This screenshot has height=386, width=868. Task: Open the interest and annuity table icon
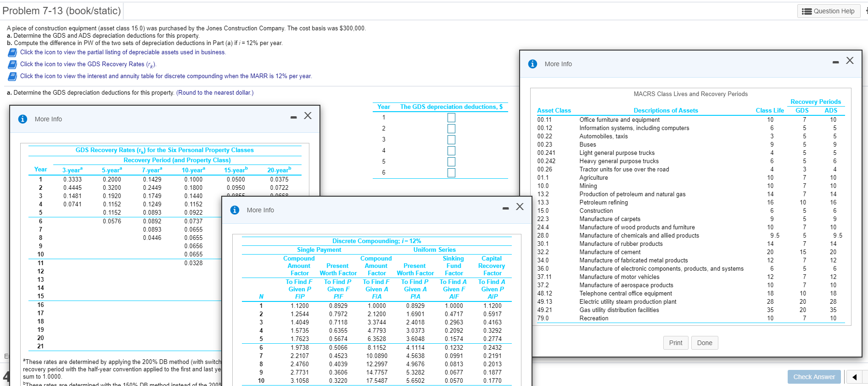click(x=12, y=76)
